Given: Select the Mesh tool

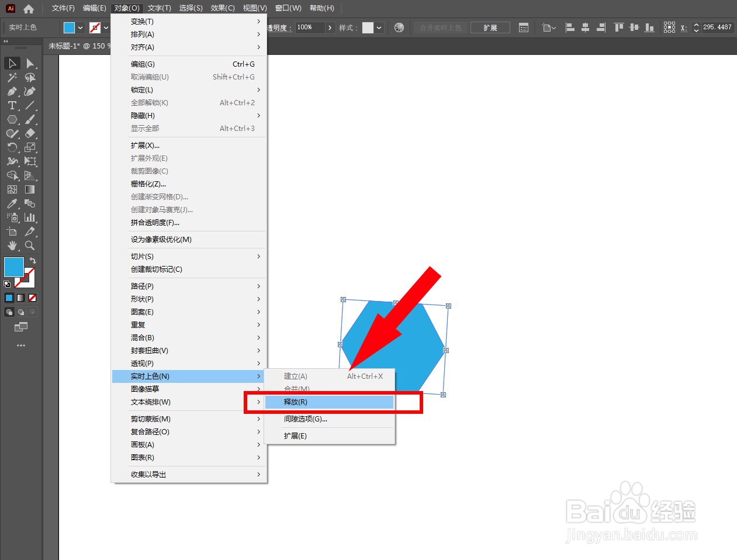Looking at the screenshot, I should pos(12,189).
